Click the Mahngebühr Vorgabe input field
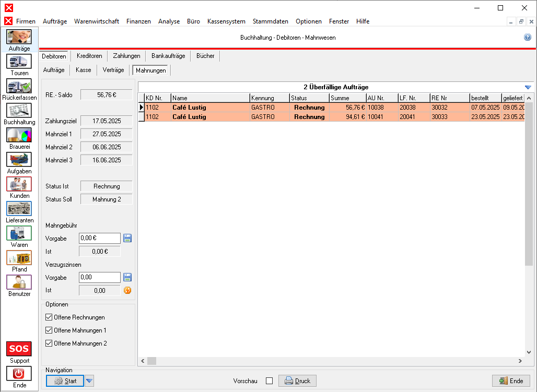The height and width of the screenshot is (392, 537). [99, 238]
